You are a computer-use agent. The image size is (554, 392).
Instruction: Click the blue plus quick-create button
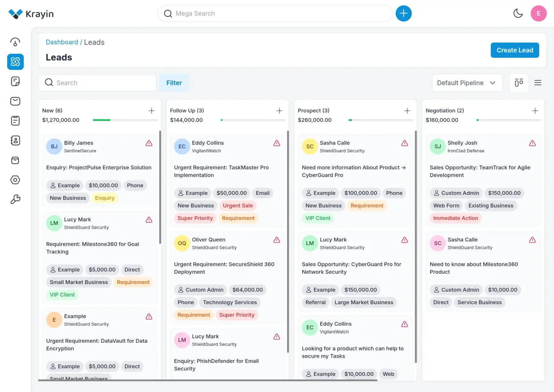[x=404, y=14]
